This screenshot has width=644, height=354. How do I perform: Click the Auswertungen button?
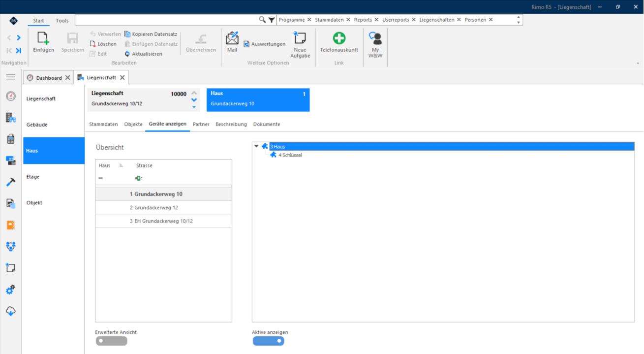(x=264, y=44)
